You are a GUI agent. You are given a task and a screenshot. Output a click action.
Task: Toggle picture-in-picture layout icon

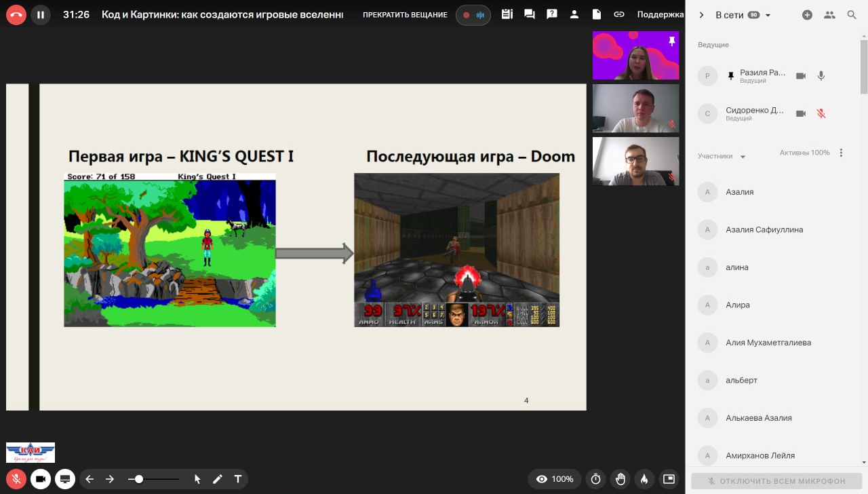click(669, 479)
